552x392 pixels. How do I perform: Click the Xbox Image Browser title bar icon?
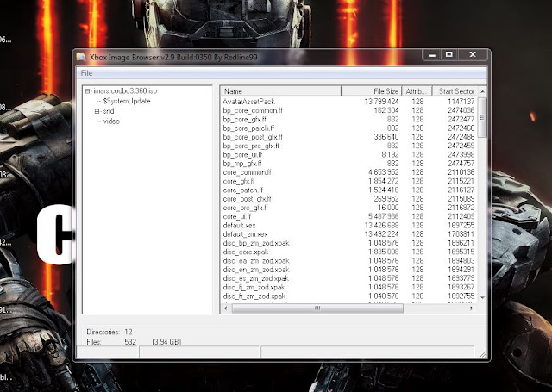81,57
